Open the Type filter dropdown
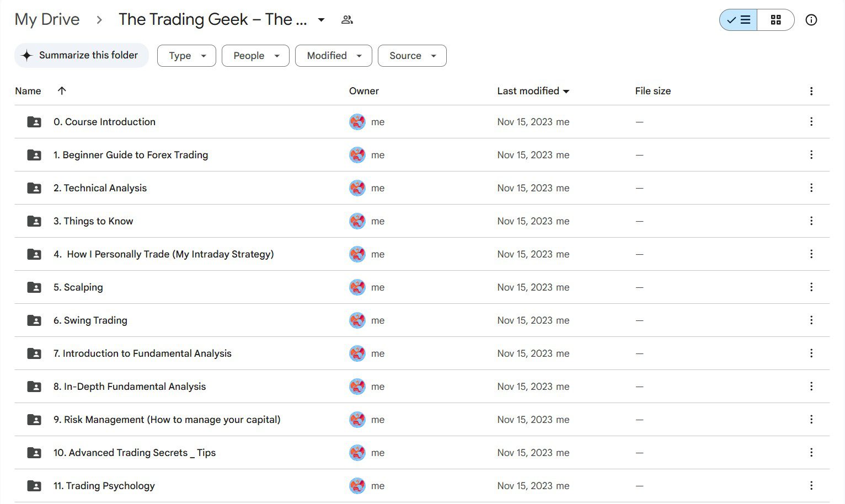Screen dimensions: 845x504 (x=186, y=56)
